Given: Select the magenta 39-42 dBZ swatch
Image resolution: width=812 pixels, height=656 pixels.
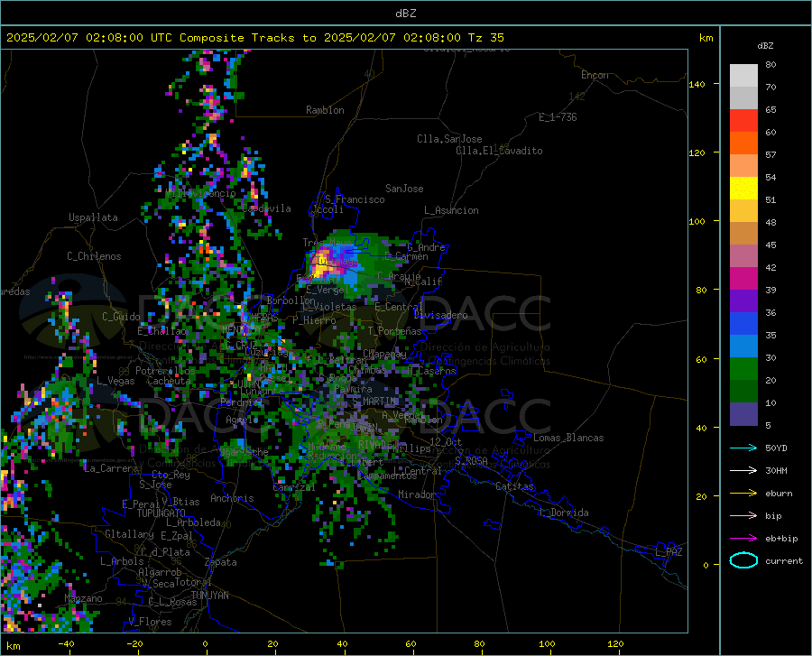Looking at the screenshot, I should coord(743,279).
